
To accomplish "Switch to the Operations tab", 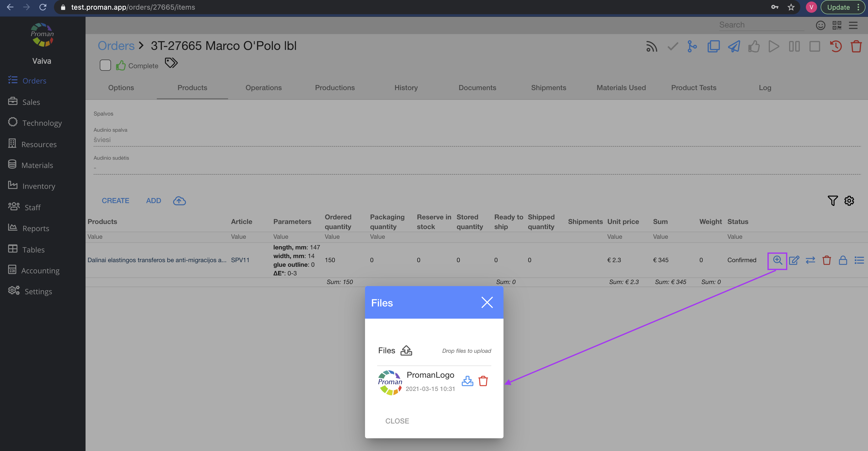I will point(263,88).
